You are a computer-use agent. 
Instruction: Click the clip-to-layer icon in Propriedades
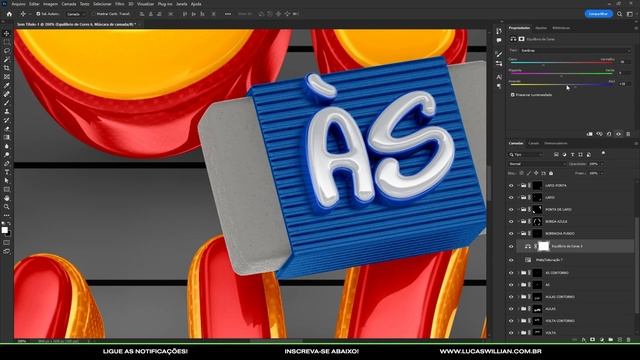point(590,134)
